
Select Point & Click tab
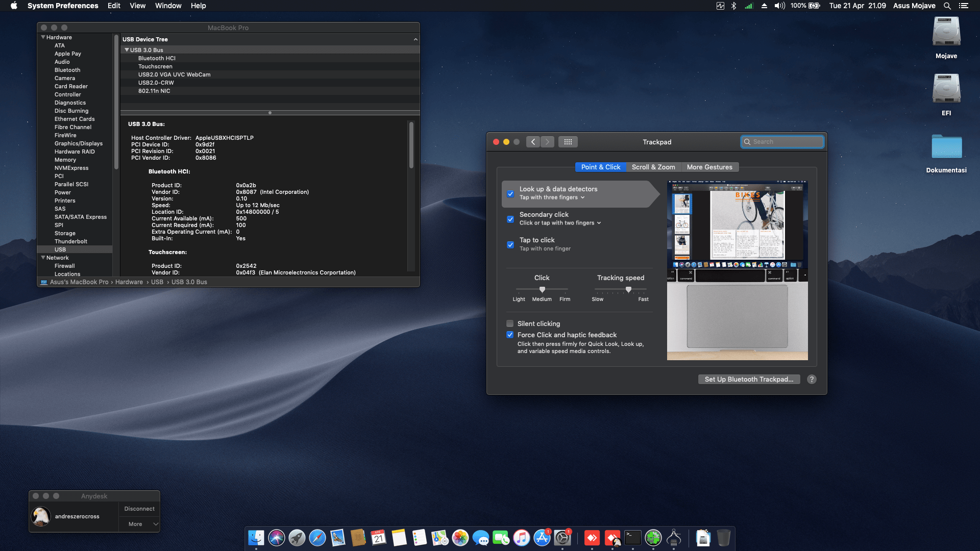(x=601, y=167)
